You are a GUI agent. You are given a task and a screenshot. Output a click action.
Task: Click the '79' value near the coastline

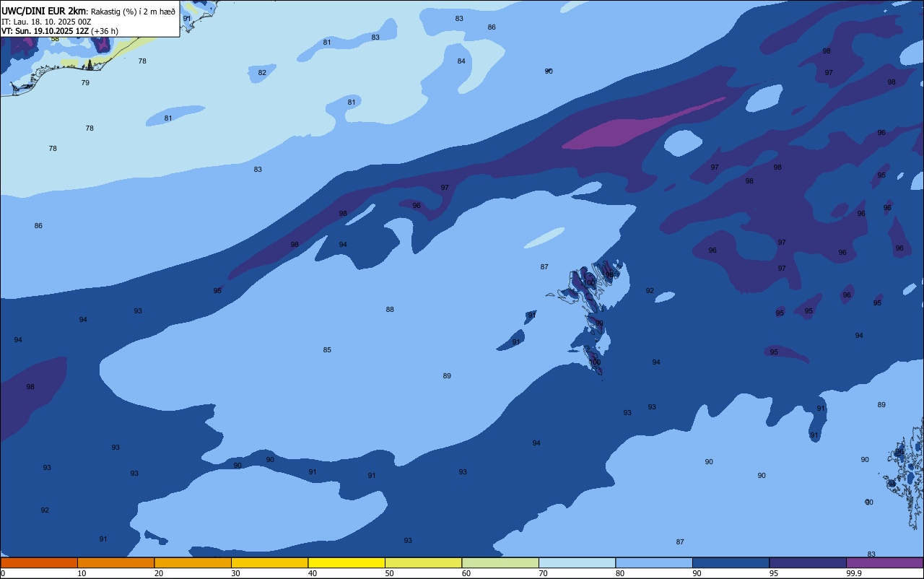pos(85,82)
